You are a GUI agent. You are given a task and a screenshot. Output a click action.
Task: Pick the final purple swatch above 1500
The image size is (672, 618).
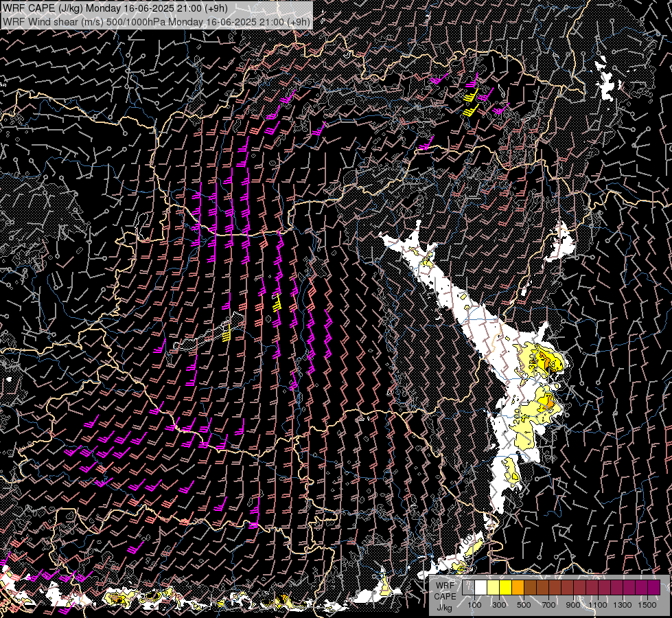tap(654, 588)
